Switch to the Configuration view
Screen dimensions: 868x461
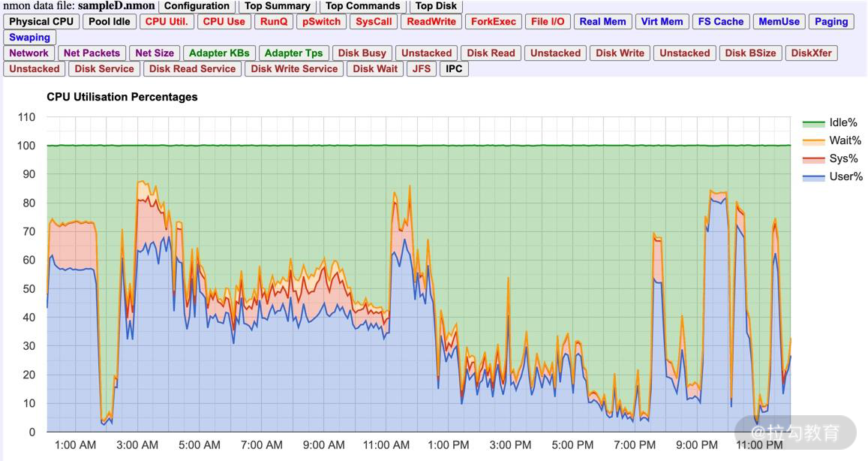197,6
